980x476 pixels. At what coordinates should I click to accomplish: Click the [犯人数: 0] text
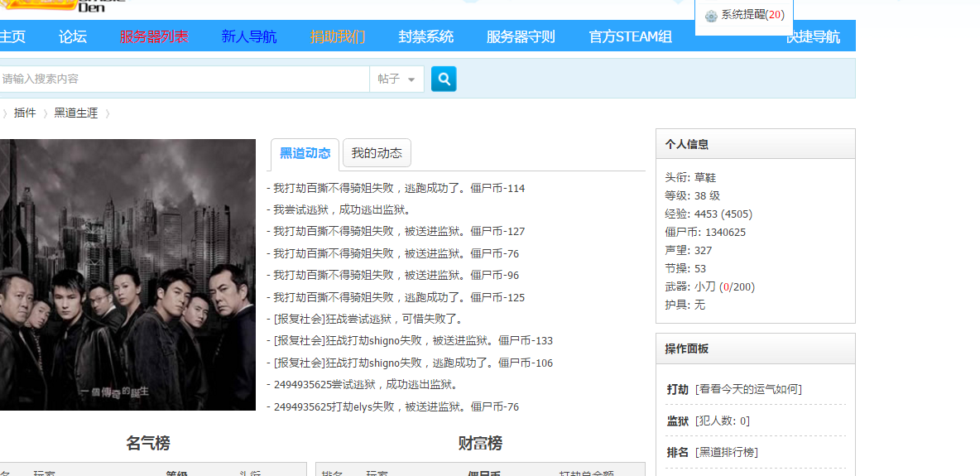[722, 421]
